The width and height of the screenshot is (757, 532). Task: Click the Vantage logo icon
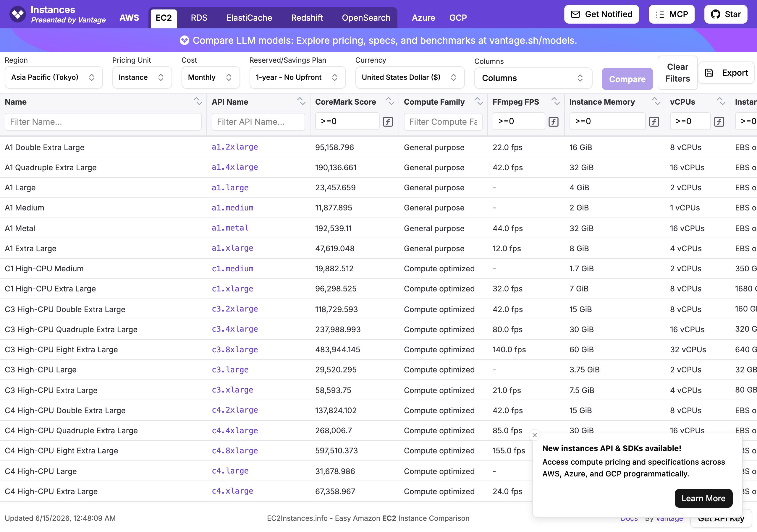click(17, 14)
